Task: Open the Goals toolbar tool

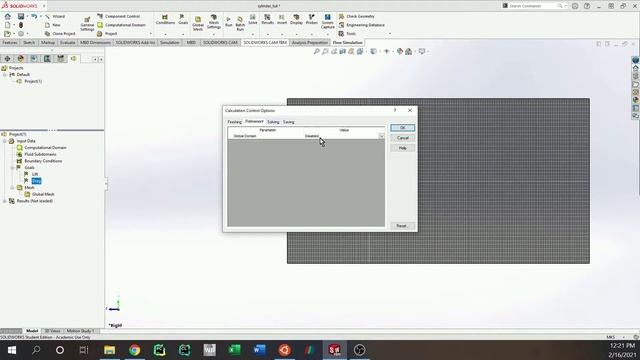Action: tap(183, 19)
